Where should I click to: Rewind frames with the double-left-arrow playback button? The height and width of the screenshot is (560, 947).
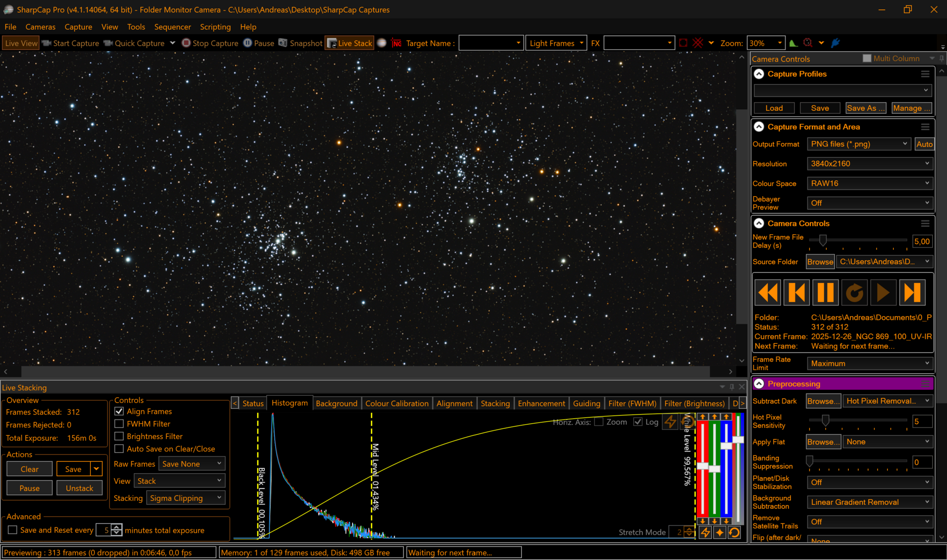pyautogui.click(x=768, y=293)
